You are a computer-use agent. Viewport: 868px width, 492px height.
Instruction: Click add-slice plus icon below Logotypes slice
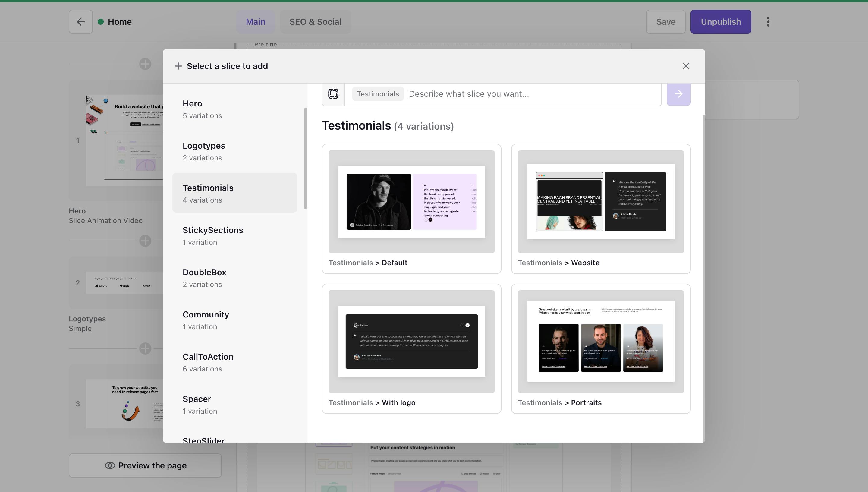click(145, 348)
